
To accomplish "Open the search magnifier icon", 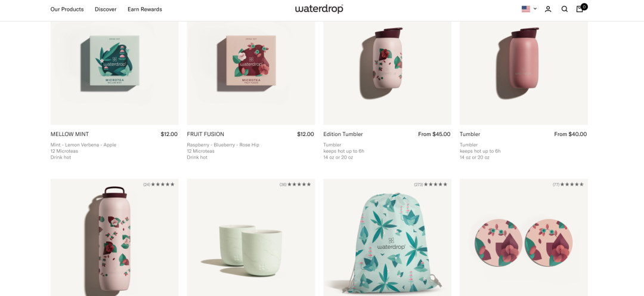I will coord(564,9).
